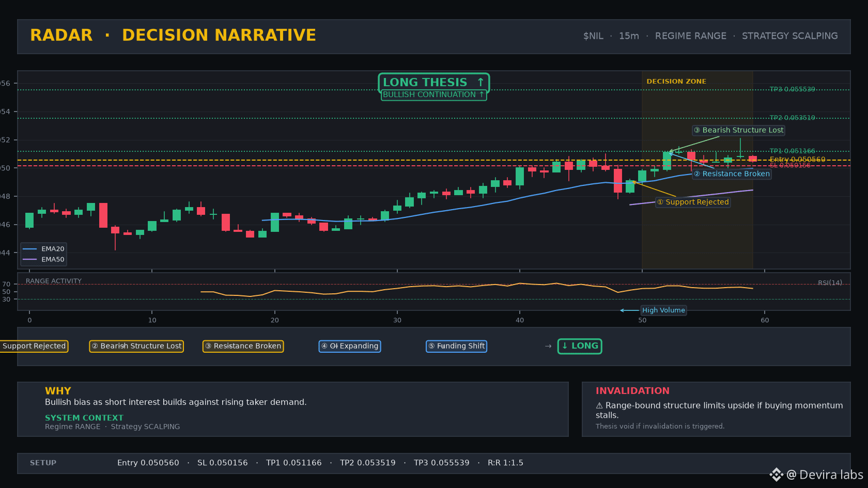868x488 pixels.
Task: Select the Funding Shift chip
Action: coord(456,346)
